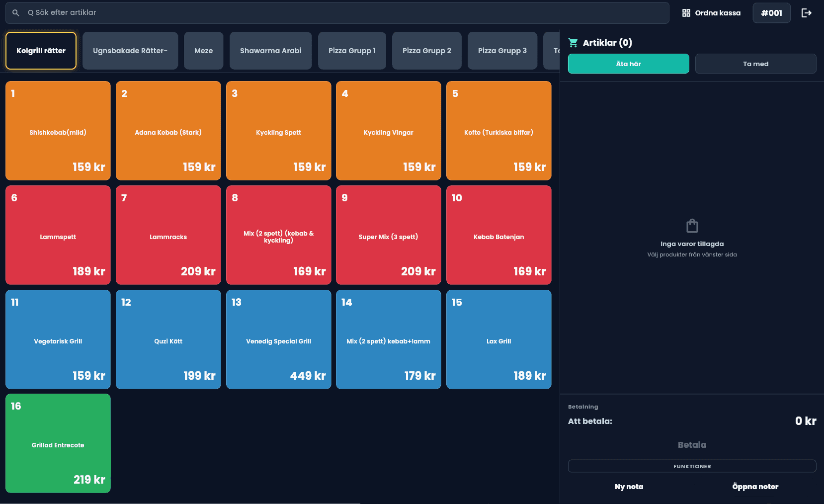
Task: Switch to the Meze category
Action: [203, 50]
